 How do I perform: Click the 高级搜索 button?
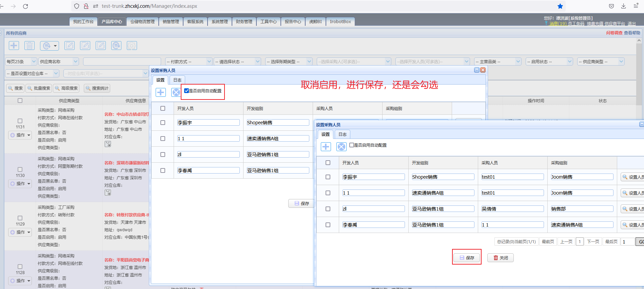pos(66,88)
